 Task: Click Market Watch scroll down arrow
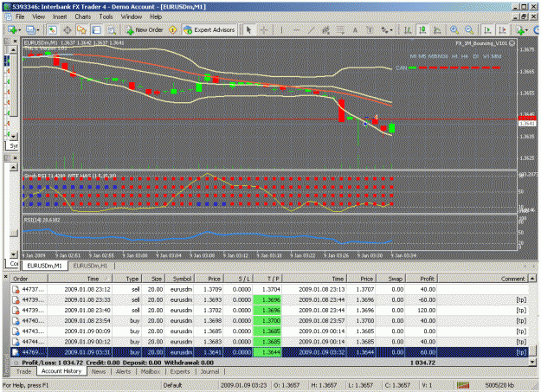pyautogui.click(x=14, y=137)
